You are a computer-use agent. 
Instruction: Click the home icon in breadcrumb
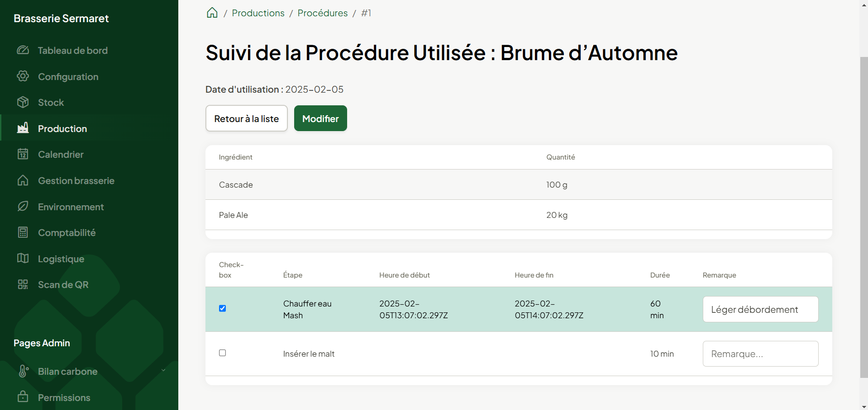click(x=212, y=13)
